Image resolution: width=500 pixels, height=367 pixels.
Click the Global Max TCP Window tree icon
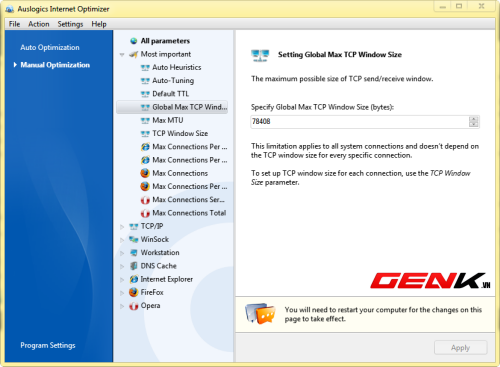[145, 107]
